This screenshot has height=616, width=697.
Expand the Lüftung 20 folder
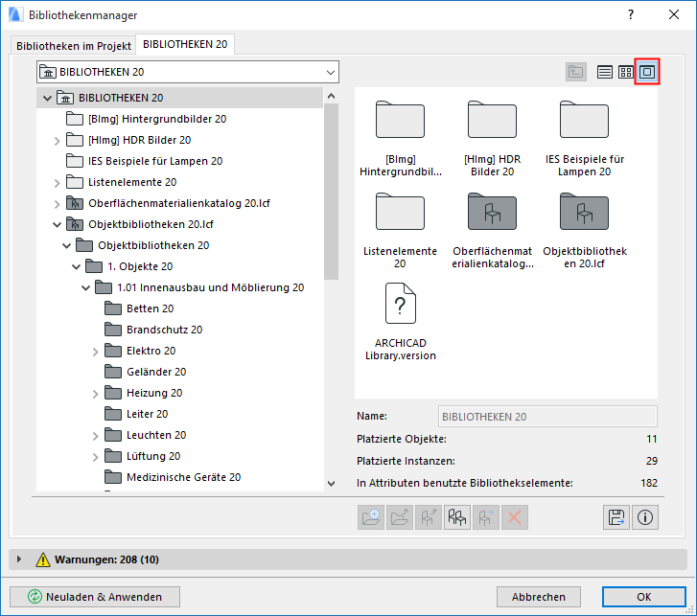(x=95, y=457)
